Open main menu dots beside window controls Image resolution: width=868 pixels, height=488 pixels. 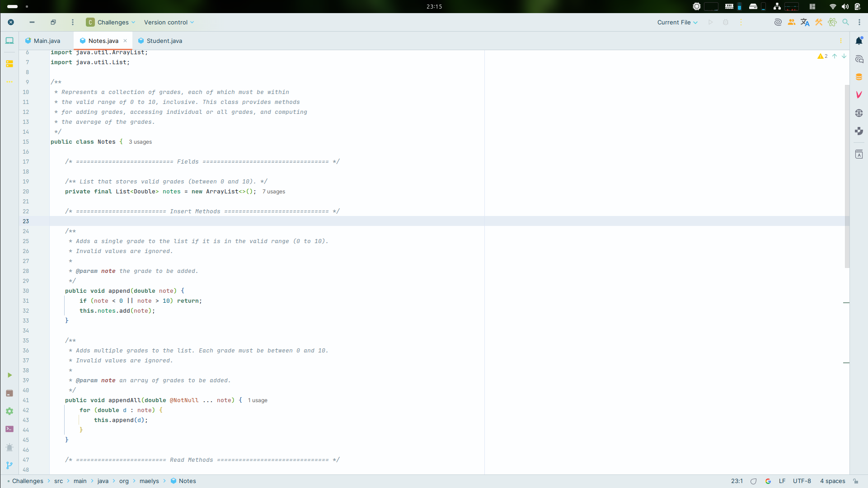coord(72,22)
